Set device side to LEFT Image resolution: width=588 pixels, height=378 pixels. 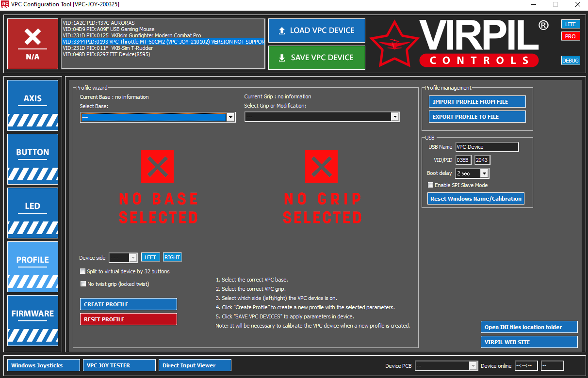pyautogui.click(x=150, y=257)
